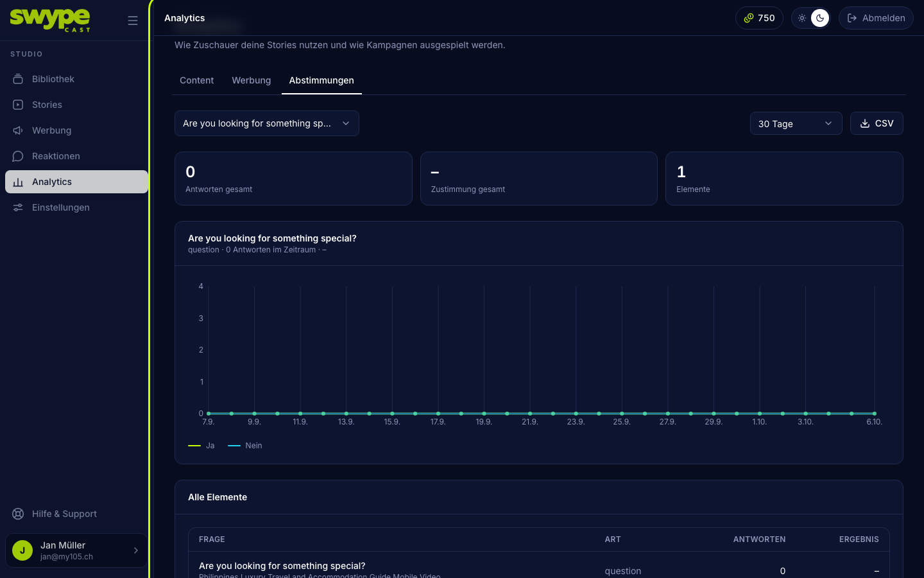Click the green J user avatar

coord(22,550)
